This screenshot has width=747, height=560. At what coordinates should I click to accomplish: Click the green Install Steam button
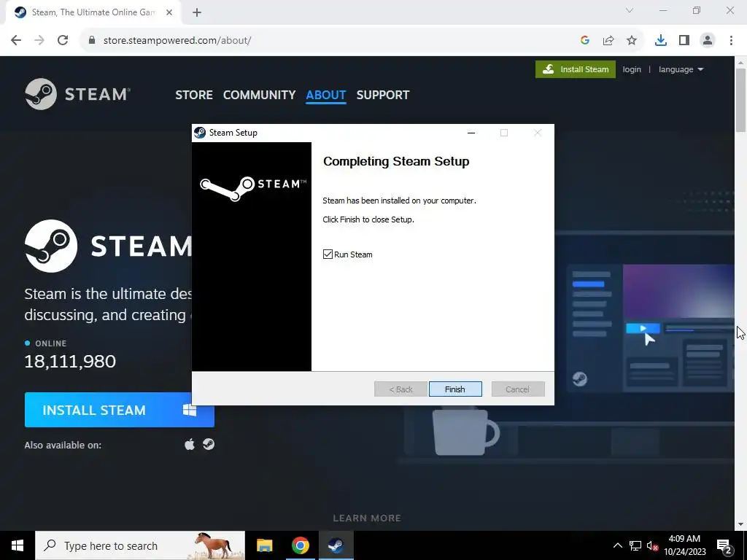pyautogui.click(x=576, y=69)
